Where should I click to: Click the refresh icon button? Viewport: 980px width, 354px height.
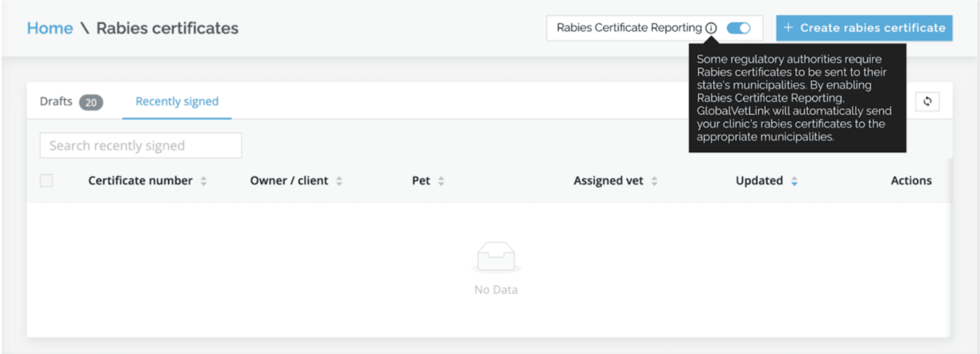click(x=927, y=102)
